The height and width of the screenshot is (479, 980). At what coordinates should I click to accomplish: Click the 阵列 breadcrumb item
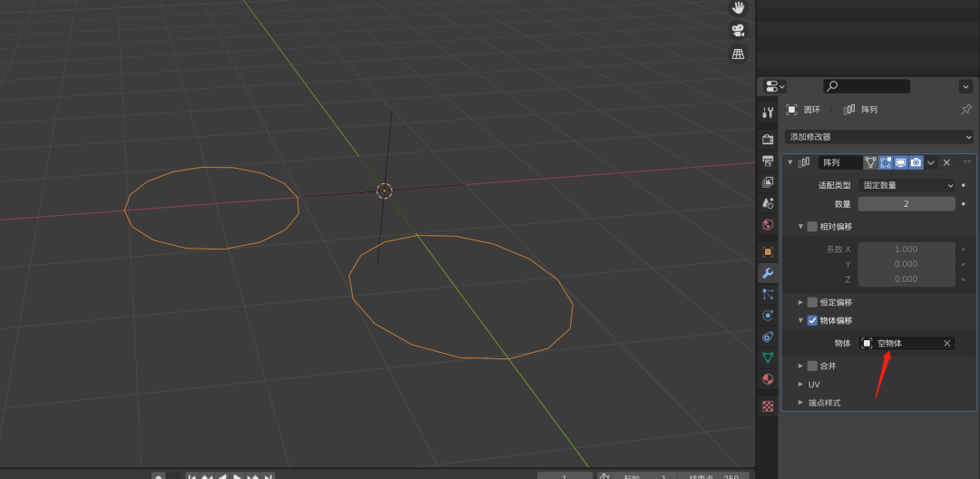click(861, 109)
